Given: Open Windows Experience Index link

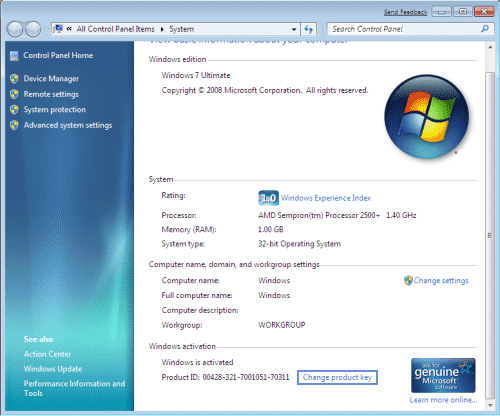Looking at the screenshot, I should pos(326,198).
